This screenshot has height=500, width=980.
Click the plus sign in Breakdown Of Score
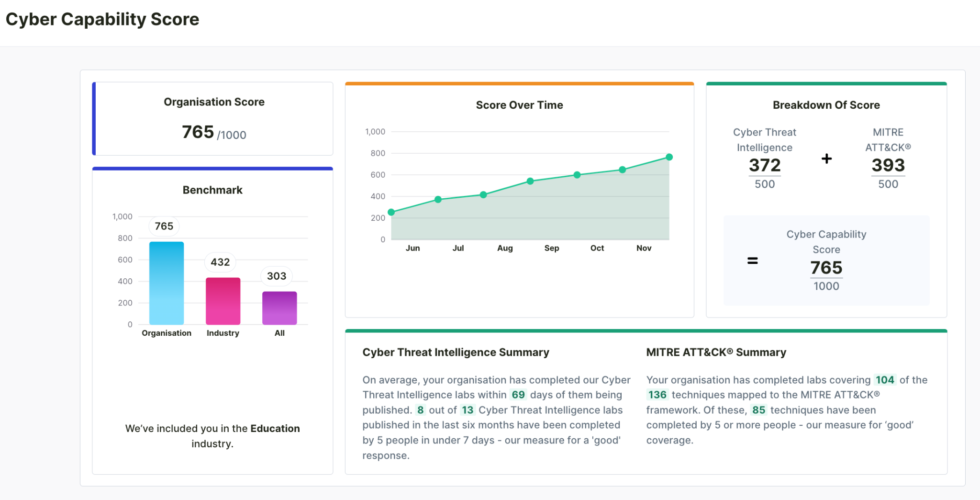[x=826, y=159]
